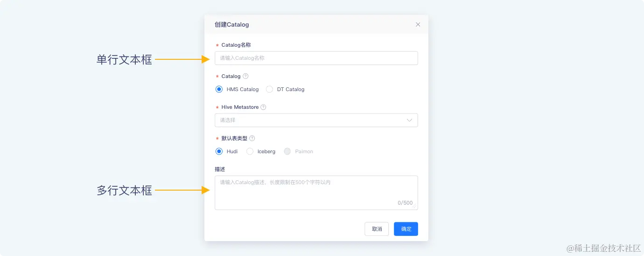The width and height of the screenshot is (644, 256).
Task: Click the Catalog名称 input field
Action: (316, 58)
